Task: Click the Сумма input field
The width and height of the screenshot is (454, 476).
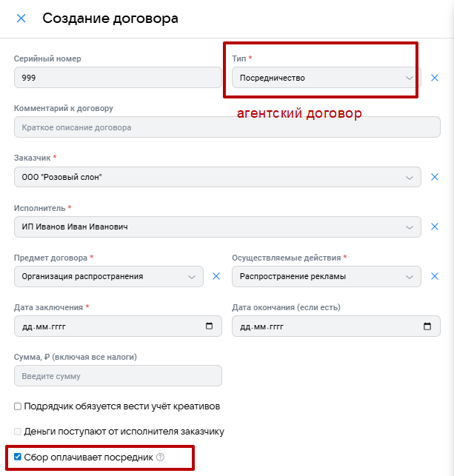Action: 118,376
